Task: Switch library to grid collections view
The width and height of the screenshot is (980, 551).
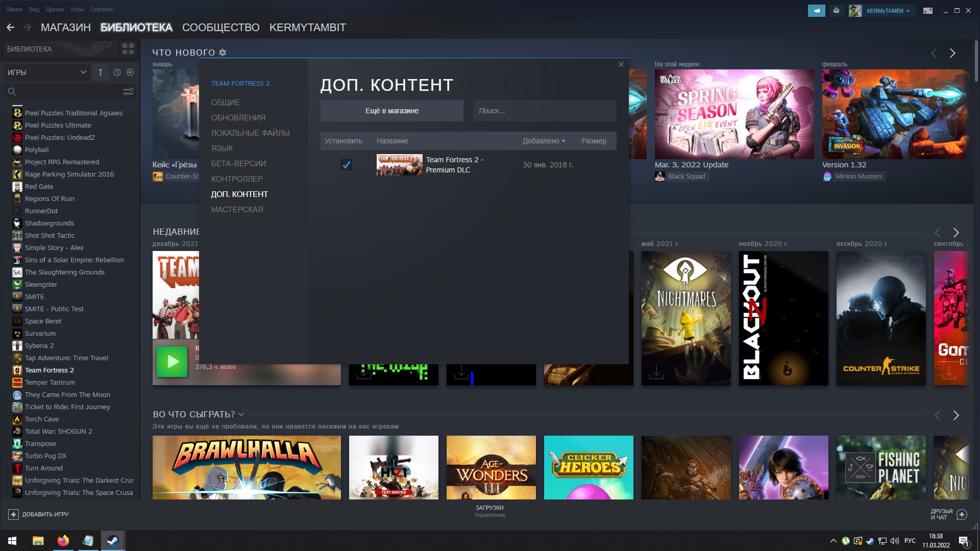Action: click(128, 49)
